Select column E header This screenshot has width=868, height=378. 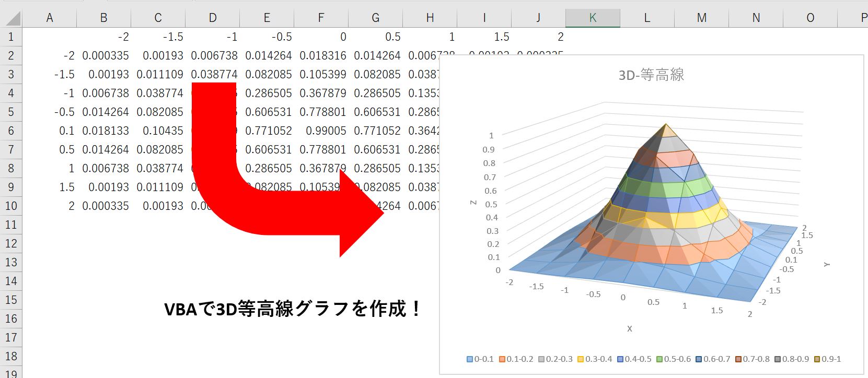[x=267, y=18]
